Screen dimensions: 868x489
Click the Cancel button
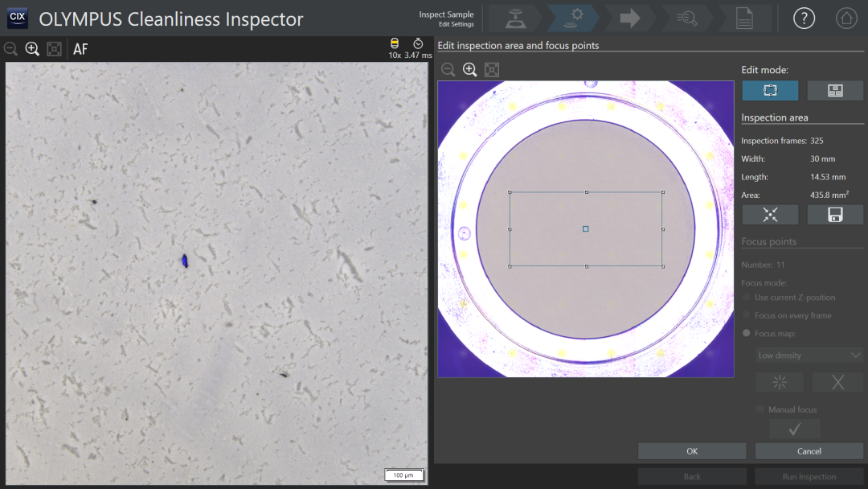(809, 450)
